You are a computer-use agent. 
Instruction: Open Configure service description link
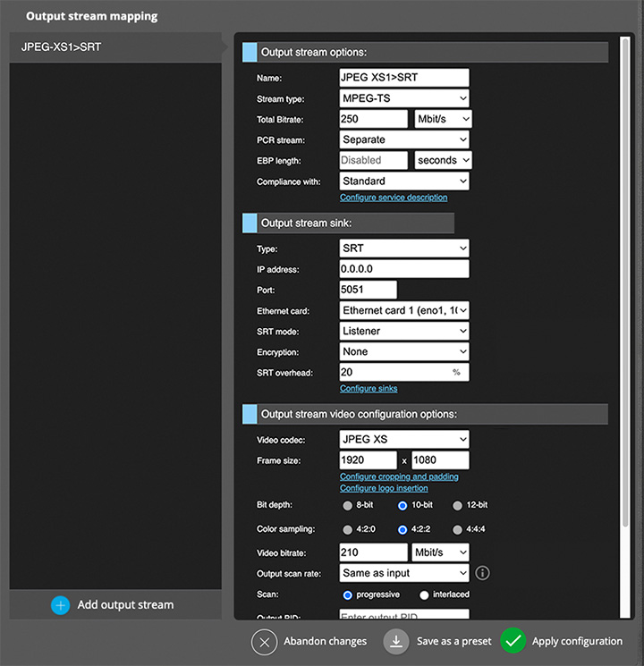[x=394, y=198]
